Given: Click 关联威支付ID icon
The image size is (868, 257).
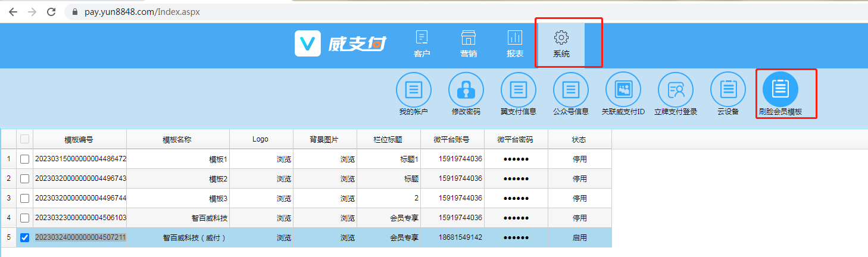Looking at the screenshot, I should pos(623,90).
